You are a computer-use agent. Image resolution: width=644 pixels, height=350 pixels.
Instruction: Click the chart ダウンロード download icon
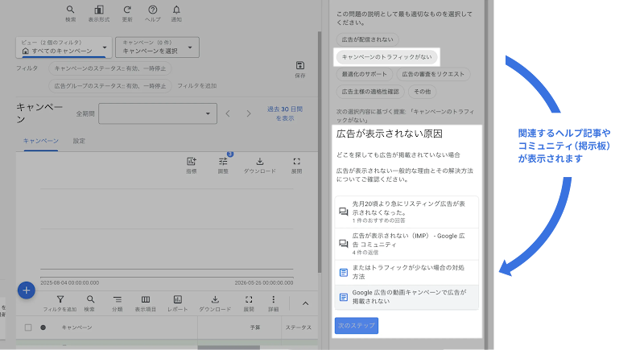(x=259, y=161)
